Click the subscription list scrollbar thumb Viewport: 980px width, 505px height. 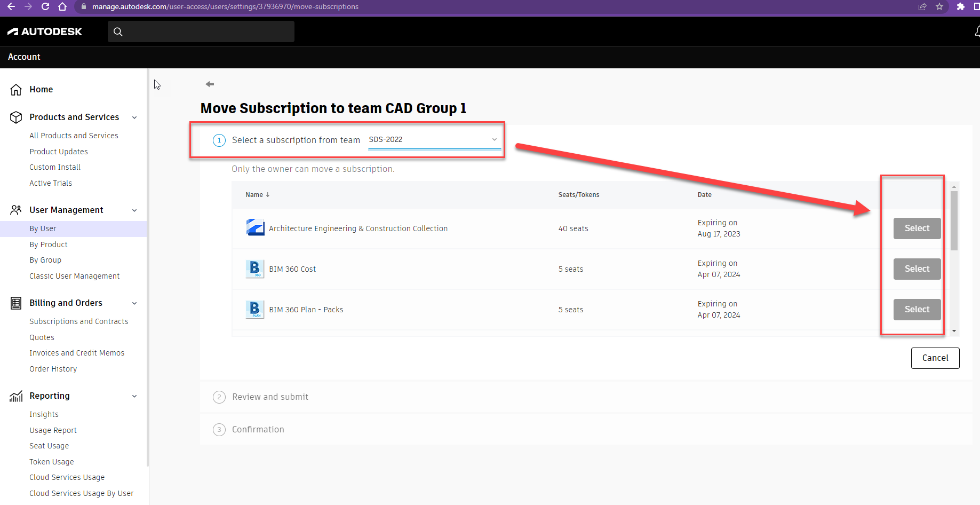click(954, 220)
